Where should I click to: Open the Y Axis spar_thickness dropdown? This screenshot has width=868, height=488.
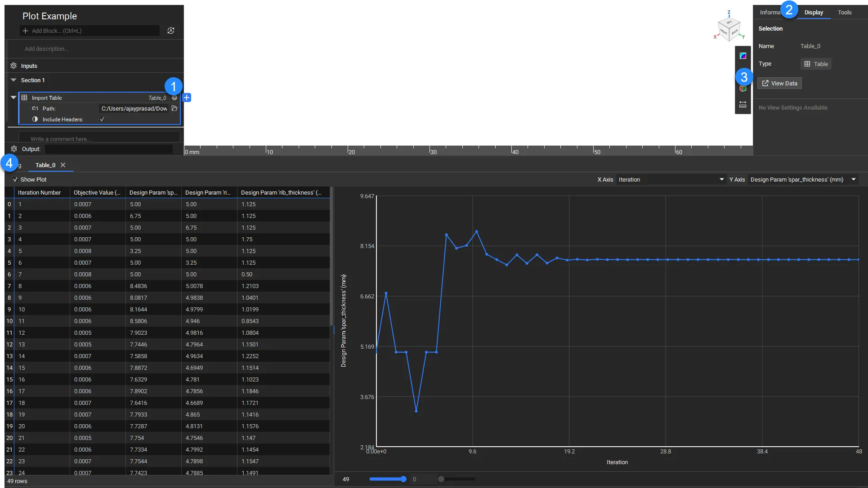pos(803,179)
